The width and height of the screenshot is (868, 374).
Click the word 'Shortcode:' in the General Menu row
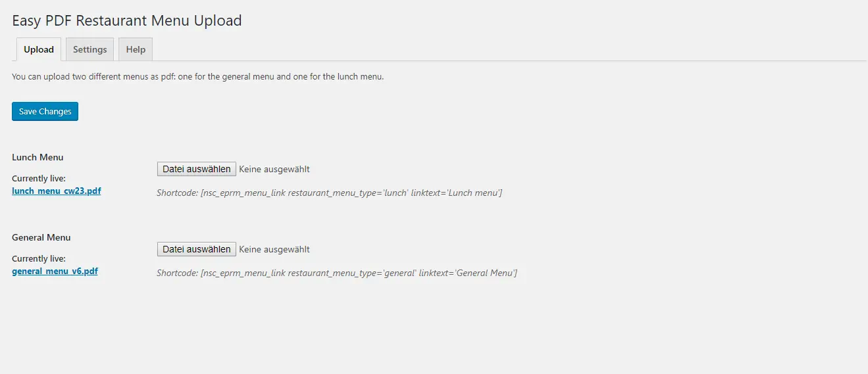point(177,273)
